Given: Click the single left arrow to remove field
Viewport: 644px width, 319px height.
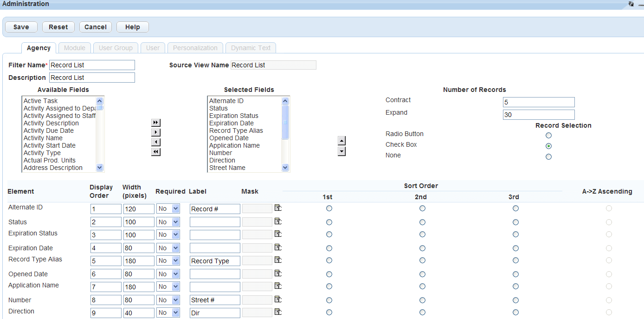Looking at the screenshot, I should [156, 142].
